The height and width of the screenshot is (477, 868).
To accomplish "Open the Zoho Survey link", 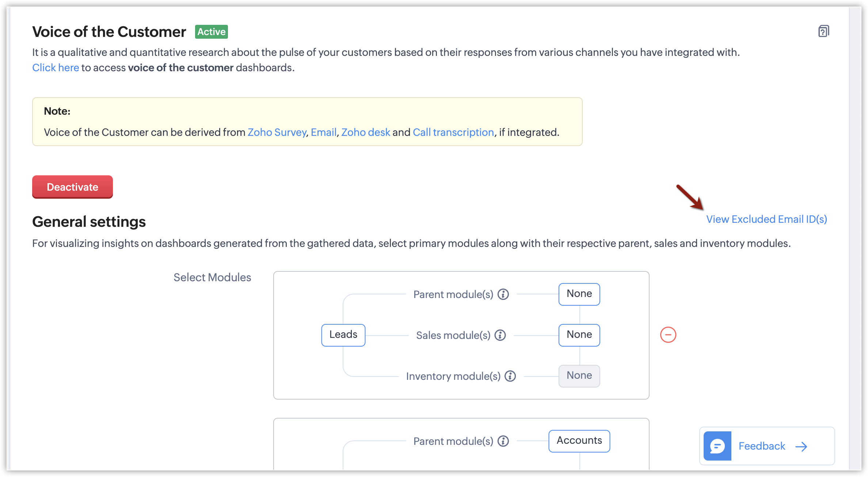I will (277, 132).
